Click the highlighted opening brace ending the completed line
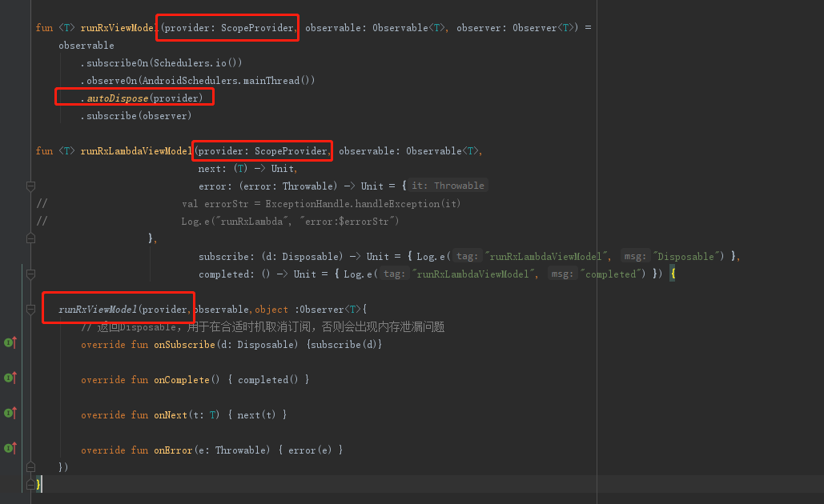 pyautogui.click(x=673, y=274)
